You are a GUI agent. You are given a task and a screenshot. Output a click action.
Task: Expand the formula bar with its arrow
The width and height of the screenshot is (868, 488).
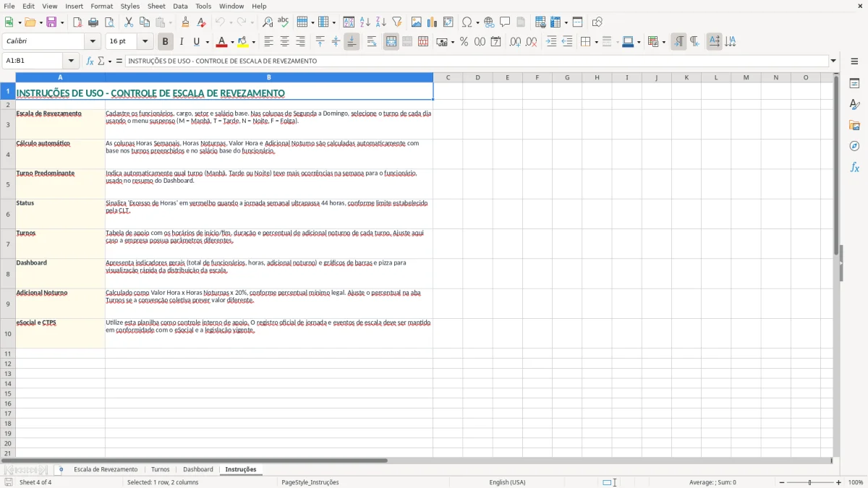[833, 61]
